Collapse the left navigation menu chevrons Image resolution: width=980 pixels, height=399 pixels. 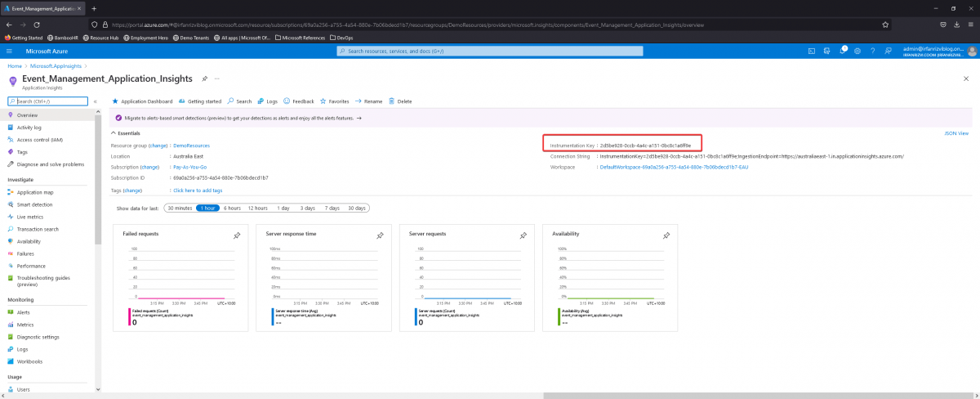tap(96, 101)
